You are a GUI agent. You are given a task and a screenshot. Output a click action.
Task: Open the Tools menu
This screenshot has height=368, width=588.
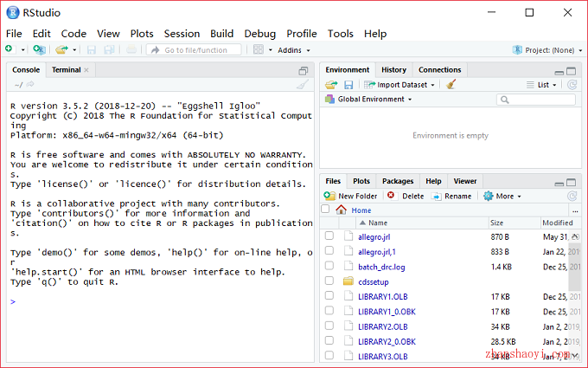click(x=340, y=34)
